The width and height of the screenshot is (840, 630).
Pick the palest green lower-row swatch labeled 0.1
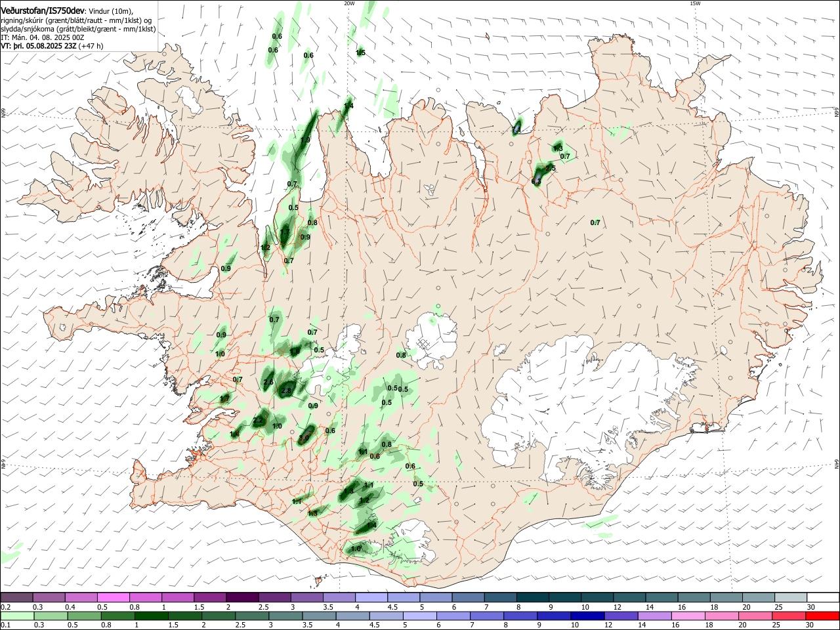pyautogui.click(x=17, y=616)
